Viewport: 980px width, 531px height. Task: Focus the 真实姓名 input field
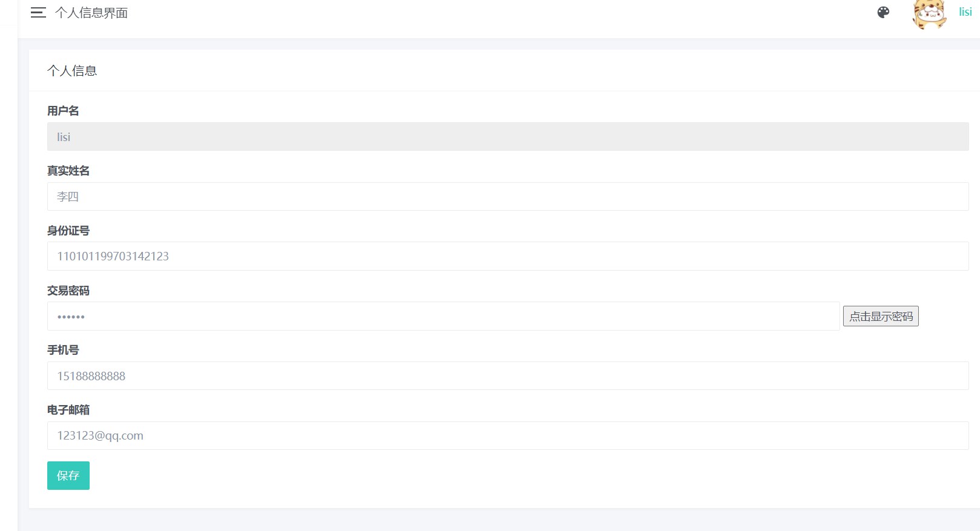508,197
